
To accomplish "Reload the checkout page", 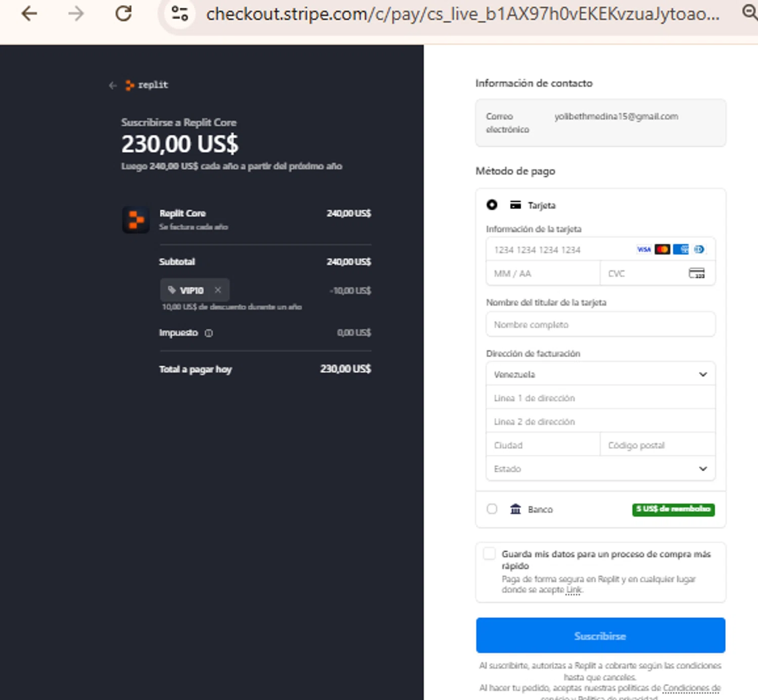I will tap(123, 14).
